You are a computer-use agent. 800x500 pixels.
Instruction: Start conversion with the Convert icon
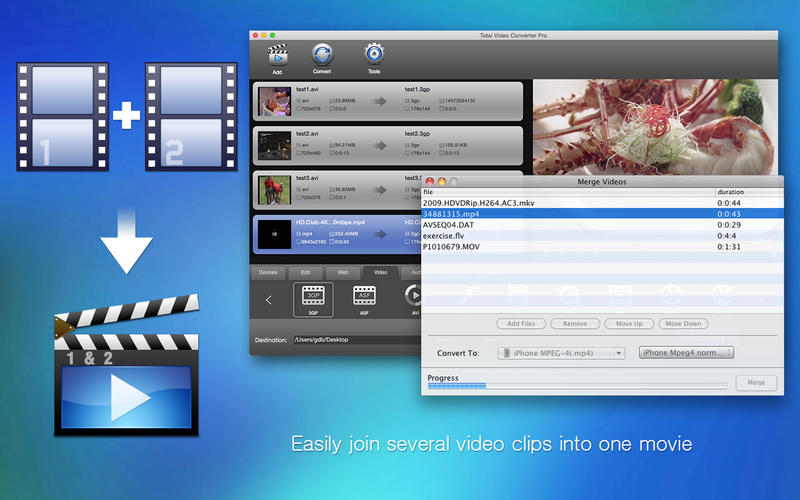pos(322,54)
